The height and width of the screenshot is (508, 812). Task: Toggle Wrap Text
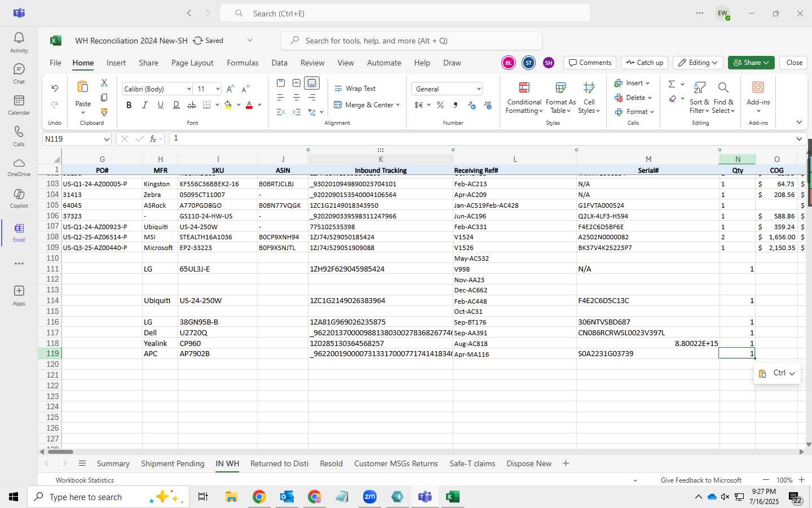pos(355,89)
